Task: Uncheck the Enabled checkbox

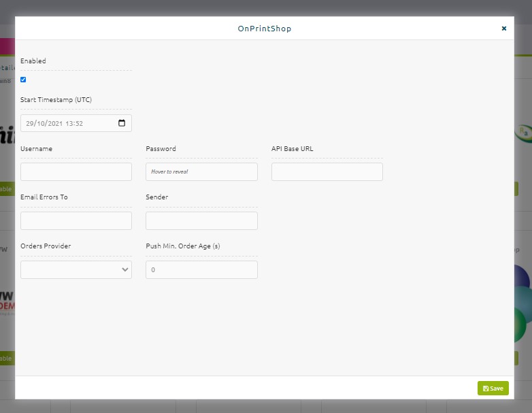Action: [x=23, y=80]
